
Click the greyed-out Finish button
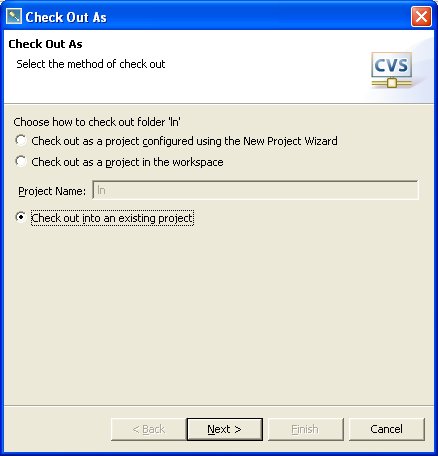click(x=305, y=429)
